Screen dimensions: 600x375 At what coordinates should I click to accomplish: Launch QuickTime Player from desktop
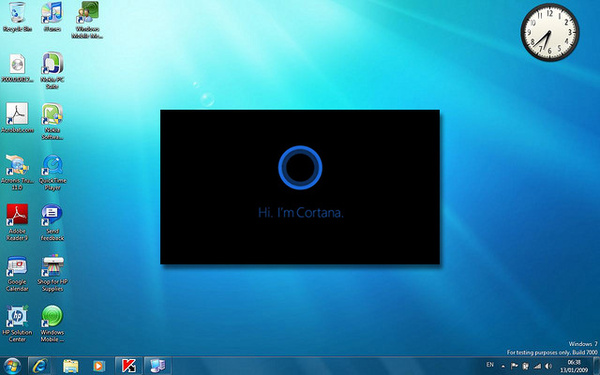pos(52,172)
